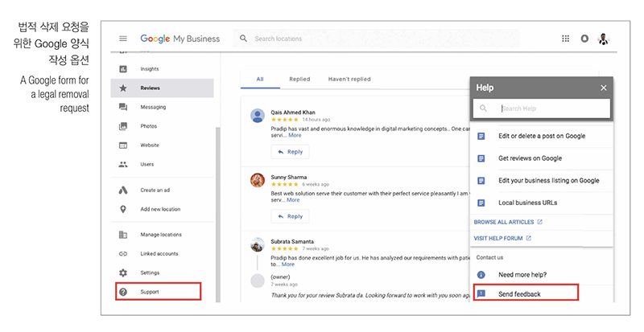Open the Google apps grid

(564, 39)
